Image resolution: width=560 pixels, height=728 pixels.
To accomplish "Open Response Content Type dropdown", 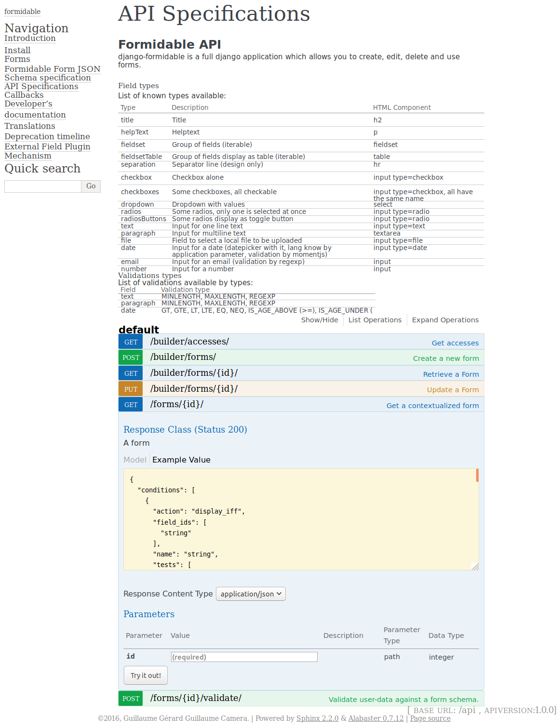I will (251, 594).
